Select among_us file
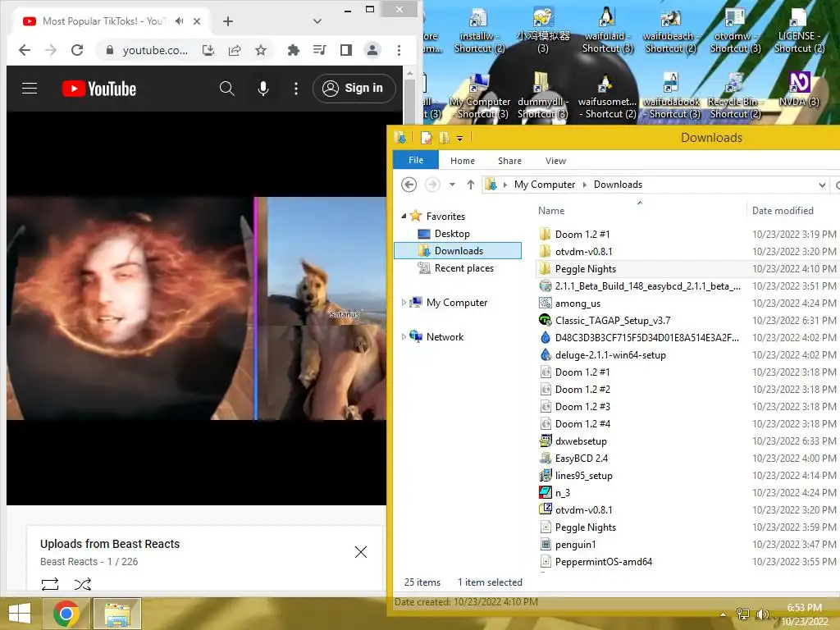The width and height of the screenshot is (840, 630). point(577,304)
